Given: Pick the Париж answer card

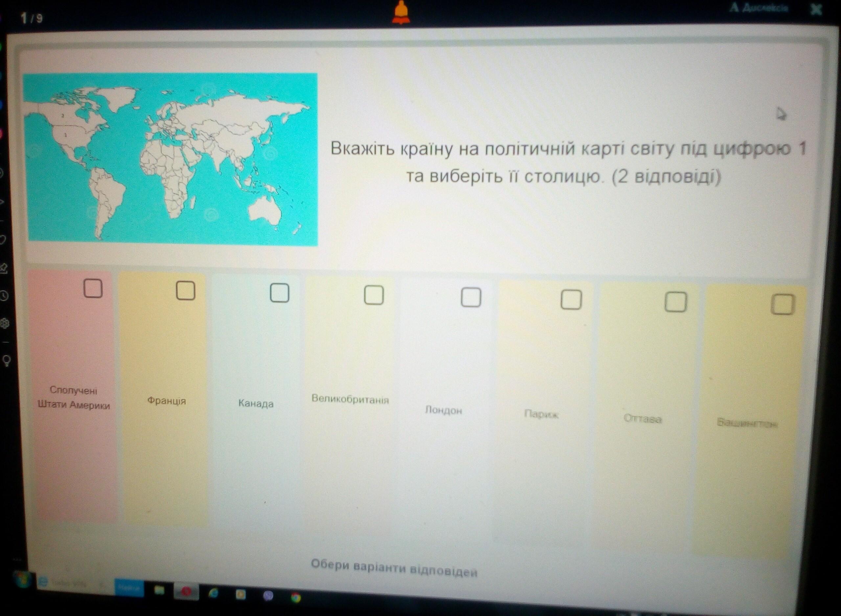Looking at the screenshot, I should tap(541, 414).
